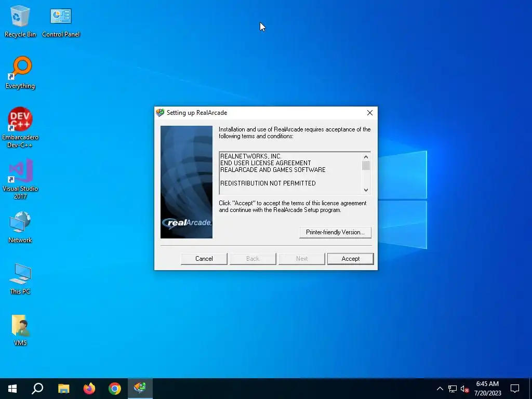Click the 'REDISTRIBUTION NOT PERMITTED' license line
532x399 pixels.
[268, 183]
